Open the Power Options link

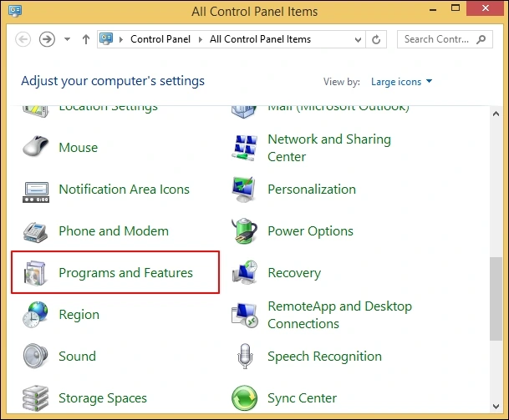point(310,231)
